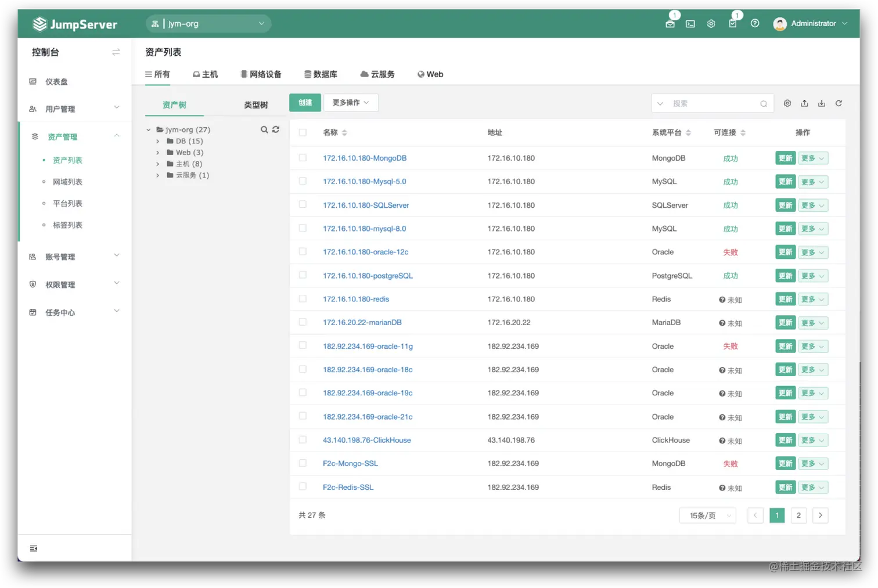Click the JumpServer logo

[75, 24]
